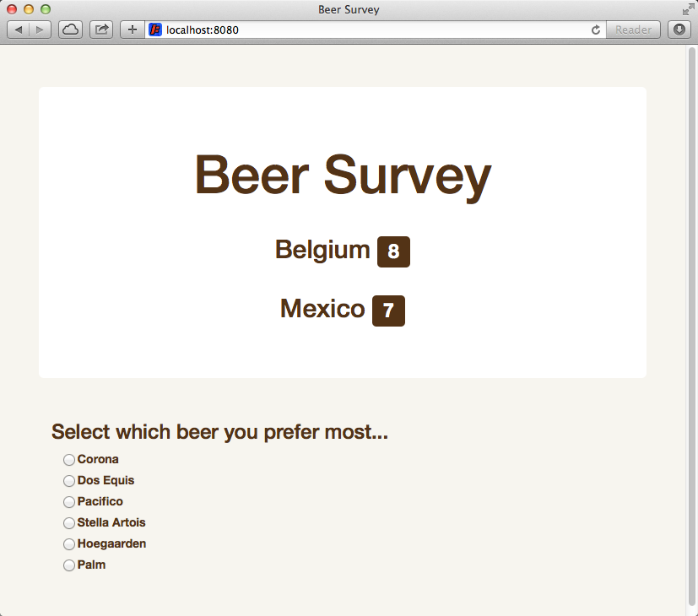Screen dimensions: 698x616
Task: Select Dos Equis as your preferred beer
Action: pyautogui.click(x=68, y=480)
